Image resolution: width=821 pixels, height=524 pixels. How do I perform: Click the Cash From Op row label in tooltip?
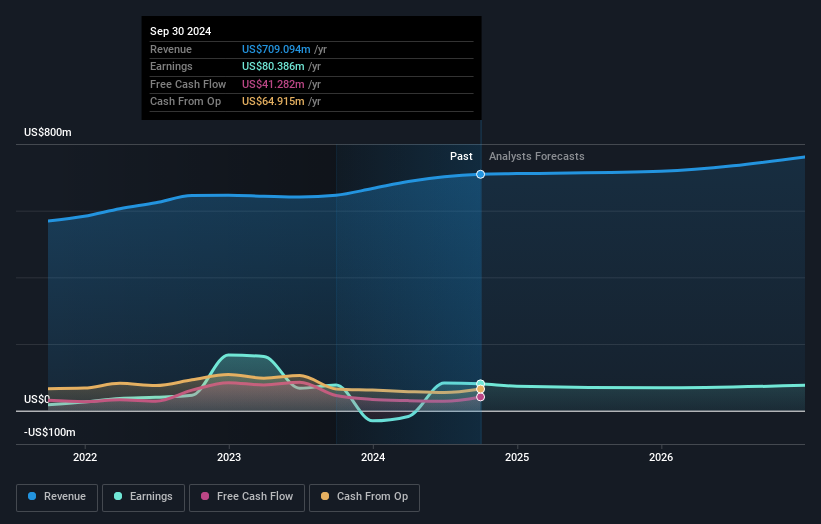coord(185,102)
